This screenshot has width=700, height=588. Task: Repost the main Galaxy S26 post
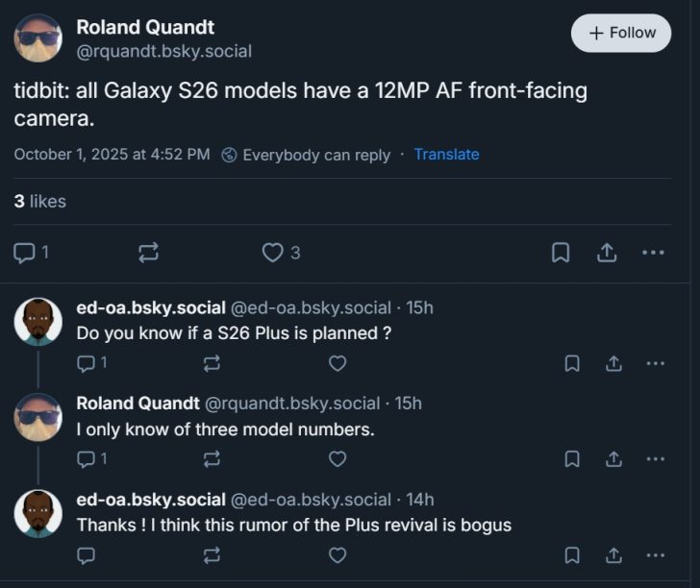click(x=148, y=252)
